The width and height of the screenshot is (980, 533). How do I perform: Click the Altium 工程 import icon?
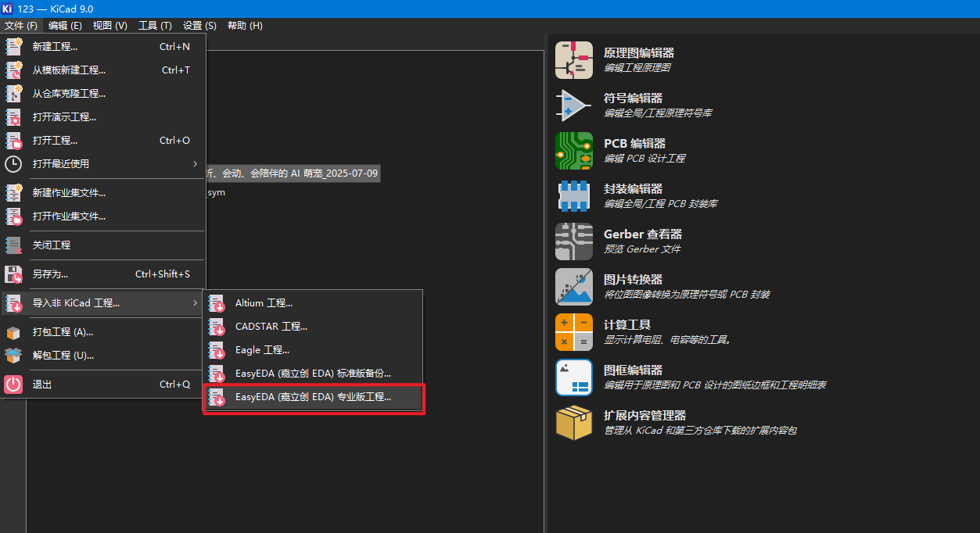[x=217, y=303]
